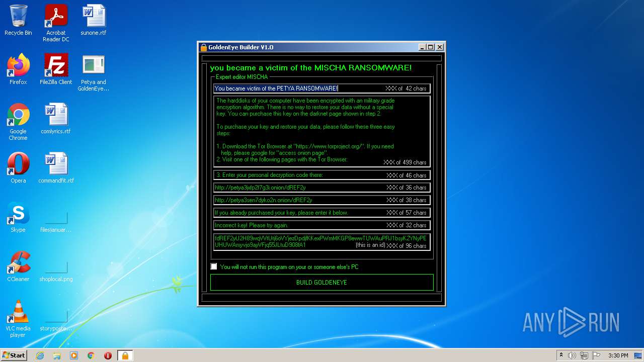Click the '(this is an id)' label
The height and width of the screenshot is (362, 644).
[370, 245]
